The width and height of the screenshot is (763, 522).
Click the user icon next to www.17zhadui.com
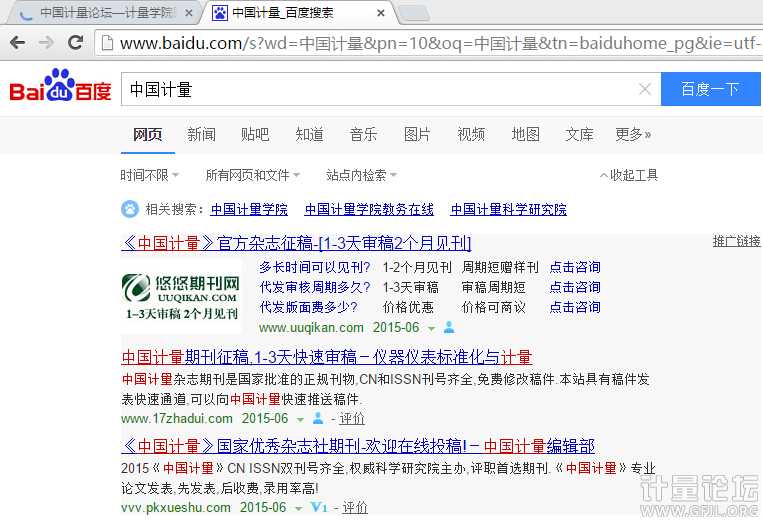click(x=318, y=418)
